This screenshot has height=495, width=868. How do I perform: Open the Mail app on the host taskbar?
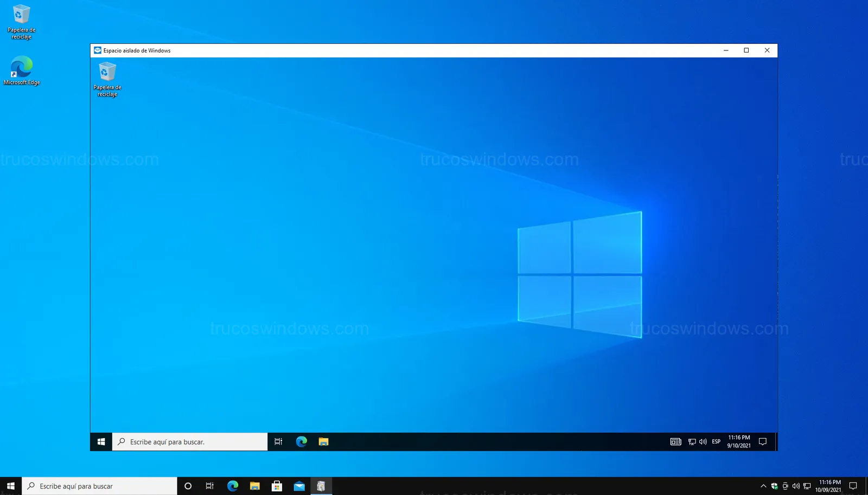click(299, 486)
